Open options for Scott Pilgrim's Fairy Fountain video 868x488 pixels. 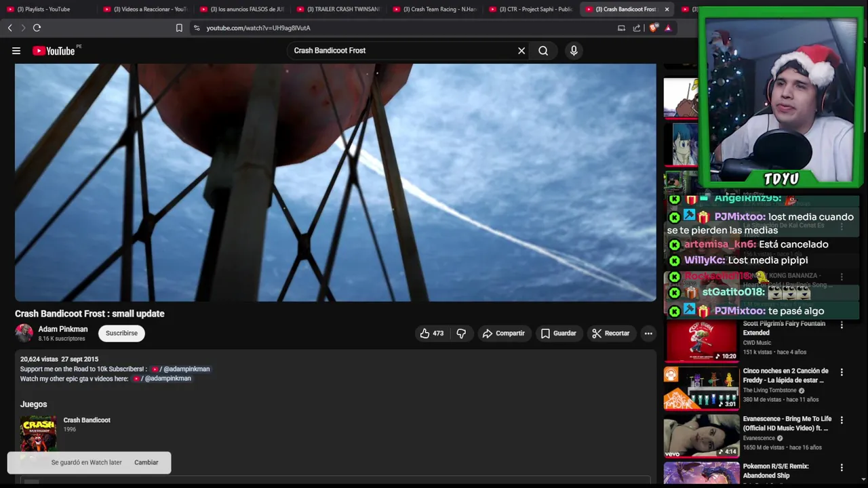(842, 325)
